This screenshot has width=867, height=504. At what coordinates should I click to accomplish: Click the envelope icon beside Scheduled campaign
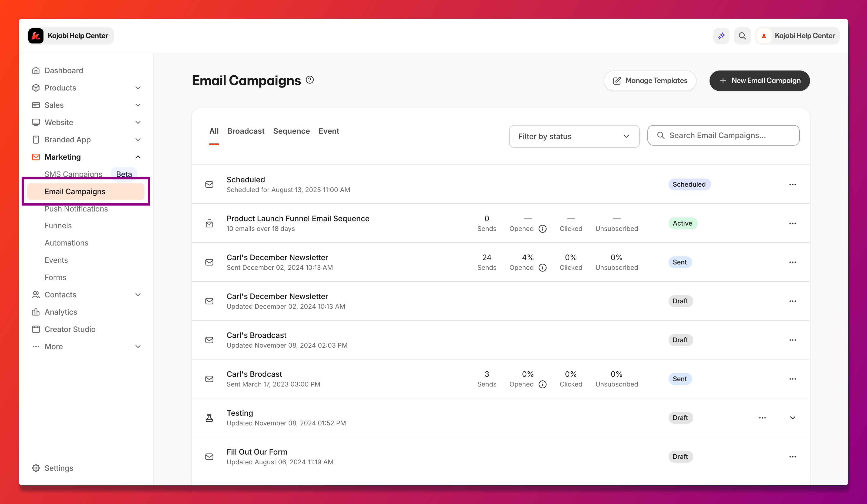tap(209, 184)
